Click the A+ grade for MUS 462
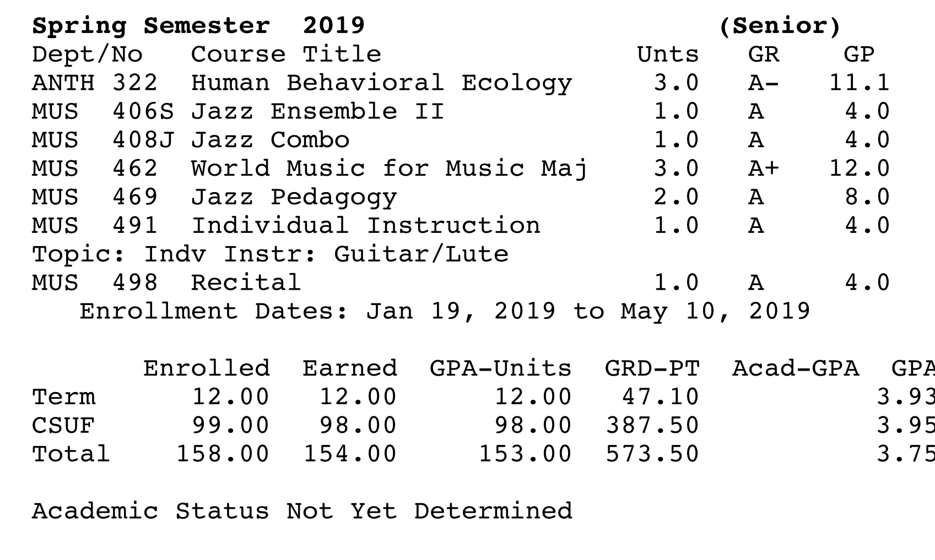 tap(764, 169)
